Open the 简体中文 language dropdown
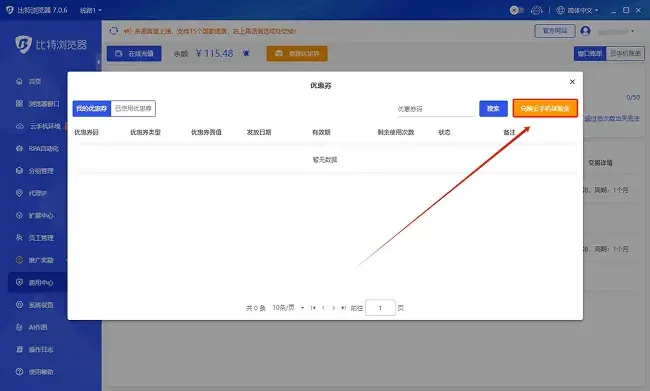This screenshot has height=391, width=650. [577, 10]
